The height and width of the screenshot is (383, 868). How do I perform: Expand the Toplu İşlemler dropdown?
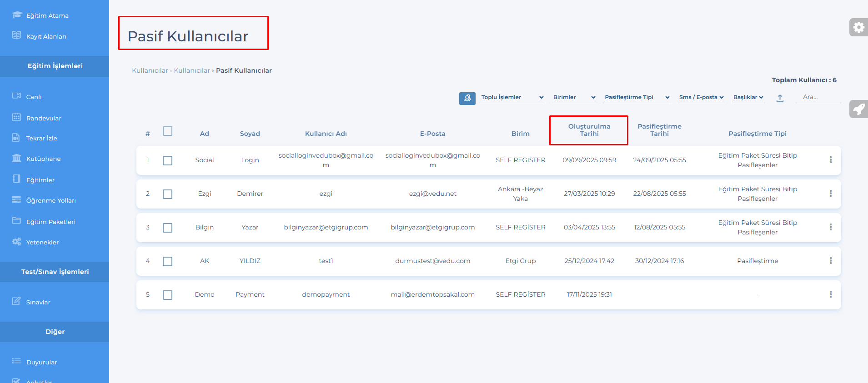[512, 97]
